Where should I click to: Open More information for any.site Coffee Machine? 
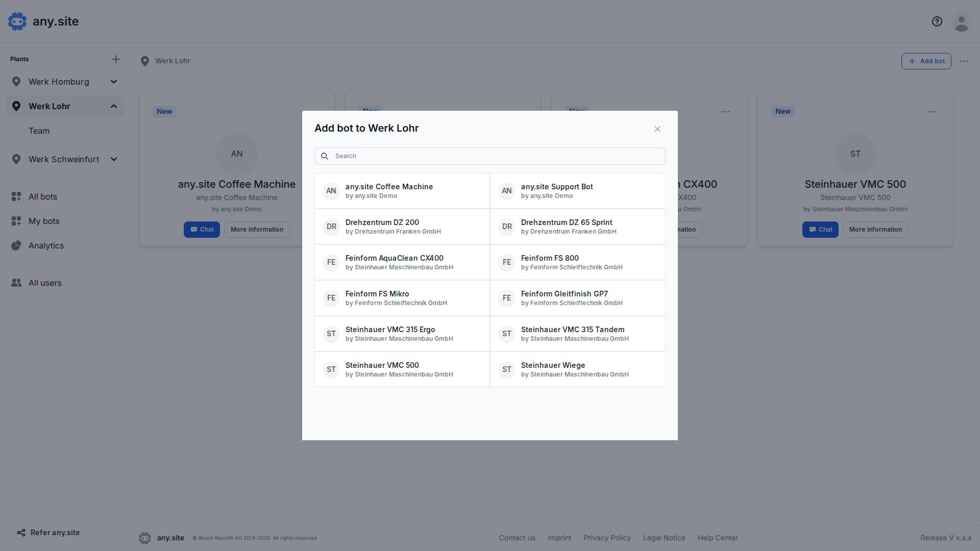257,230
